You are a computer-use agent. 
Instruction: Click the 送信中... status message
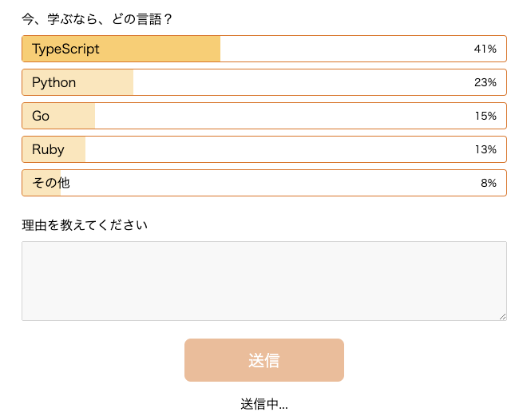pos(263,404)
